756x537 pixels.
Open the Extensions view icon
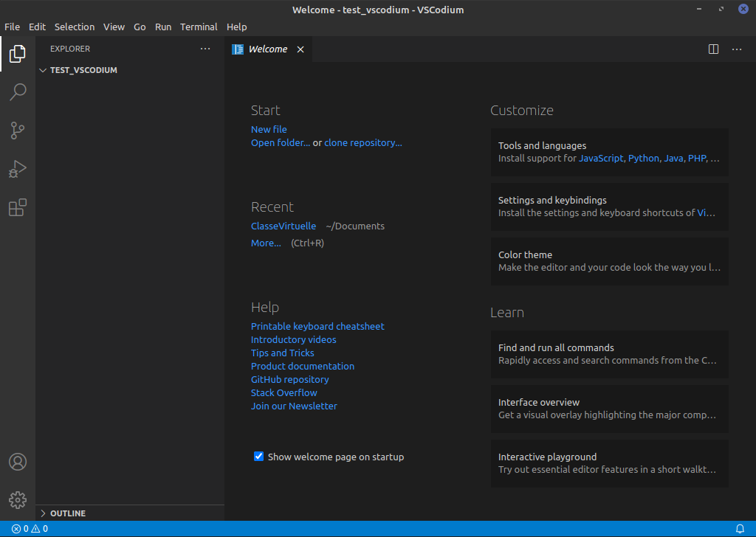click(18, 208)
